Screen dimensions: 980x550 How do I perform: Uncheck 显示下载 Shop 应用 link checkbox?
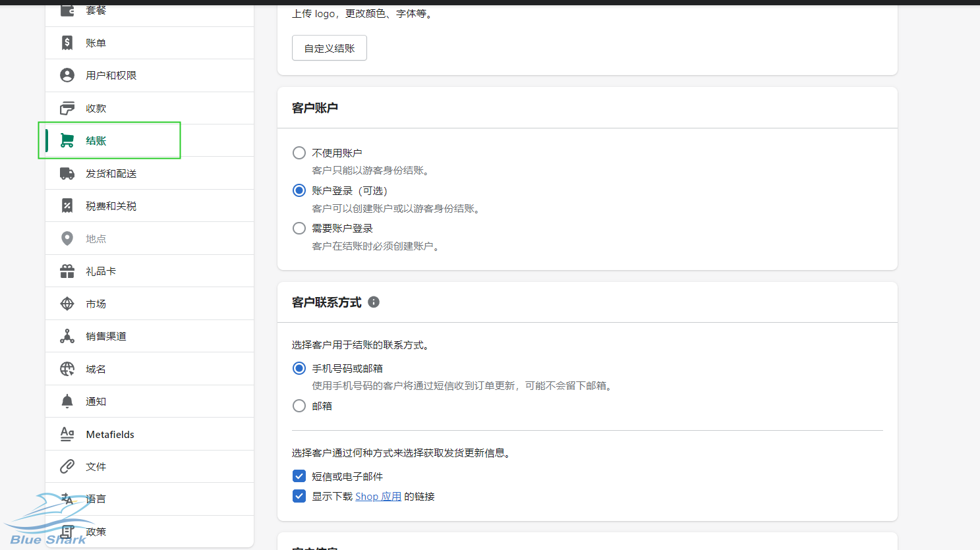(299, 496)
